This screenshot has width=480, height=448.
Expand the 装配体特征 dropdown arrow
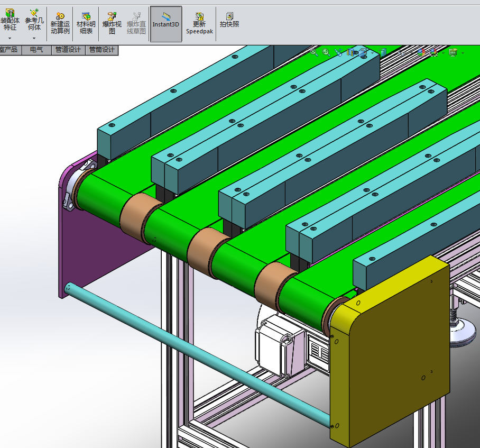pyautogui.click(x=10, y=38)
